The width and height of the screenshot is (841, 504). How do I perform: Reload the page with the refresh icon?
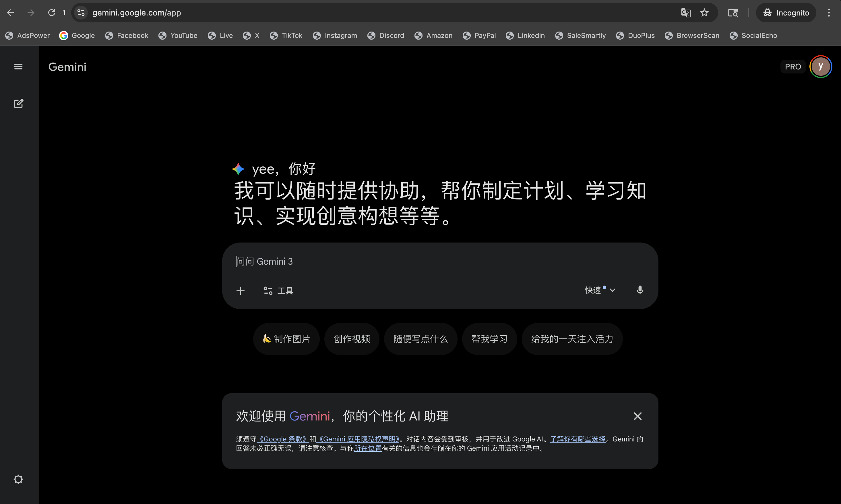[52, 12]
